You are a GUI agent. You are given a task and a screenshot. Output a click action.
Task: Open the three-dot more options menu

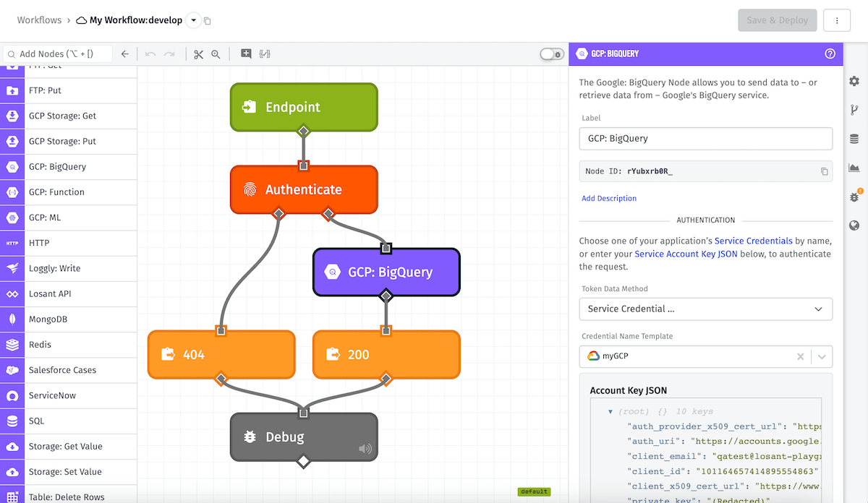point(837,20)
